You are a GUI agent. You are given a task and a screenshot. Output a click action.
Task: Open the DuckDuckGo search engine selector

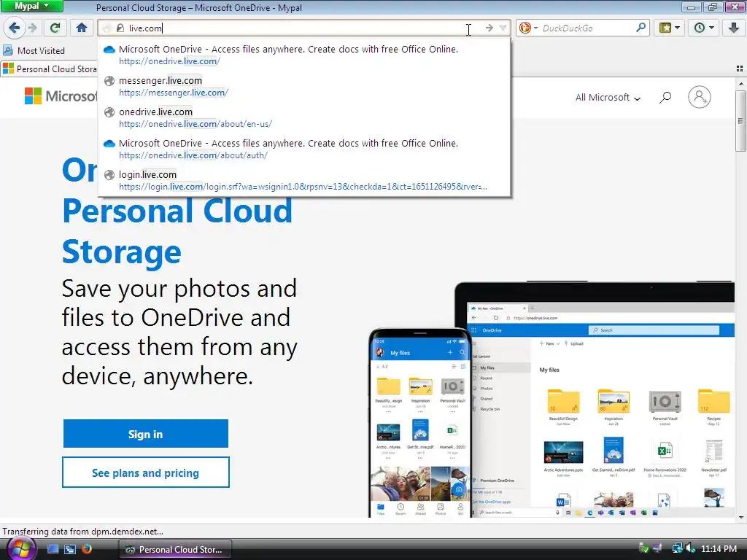coord(528,28)
